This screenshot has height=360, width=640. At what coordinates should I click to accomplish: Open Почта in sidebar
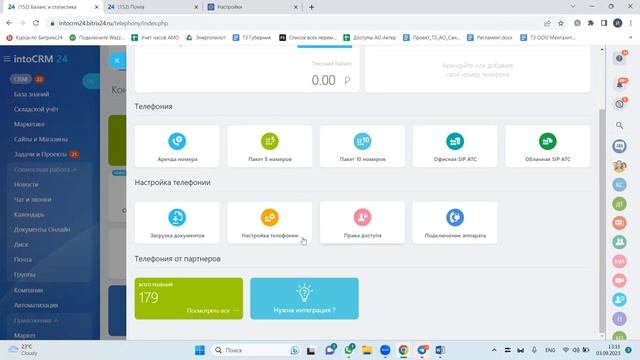(x=22, y=260)
